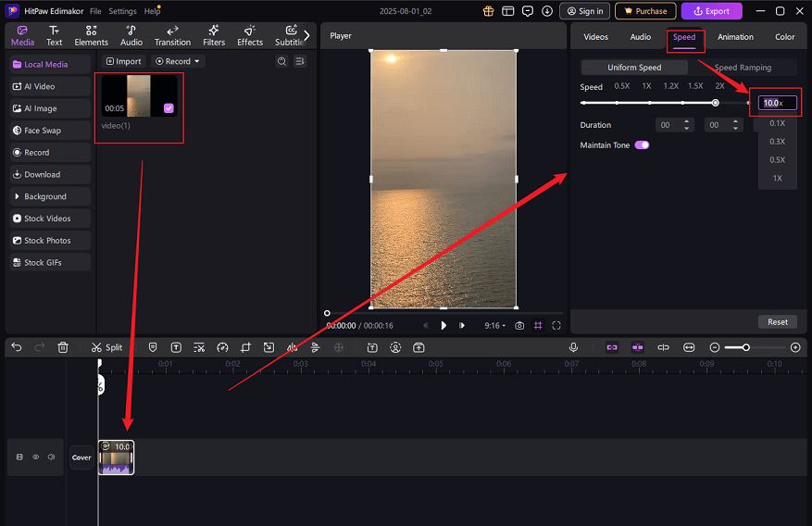Open Face Swap in the sidebar

point(50,131)
